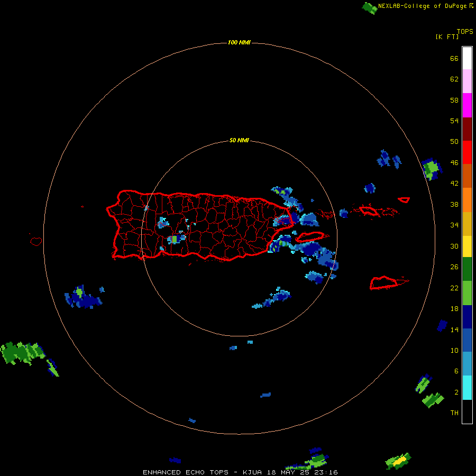
Task: Click the light pink legend swatch
Action: 467,81
